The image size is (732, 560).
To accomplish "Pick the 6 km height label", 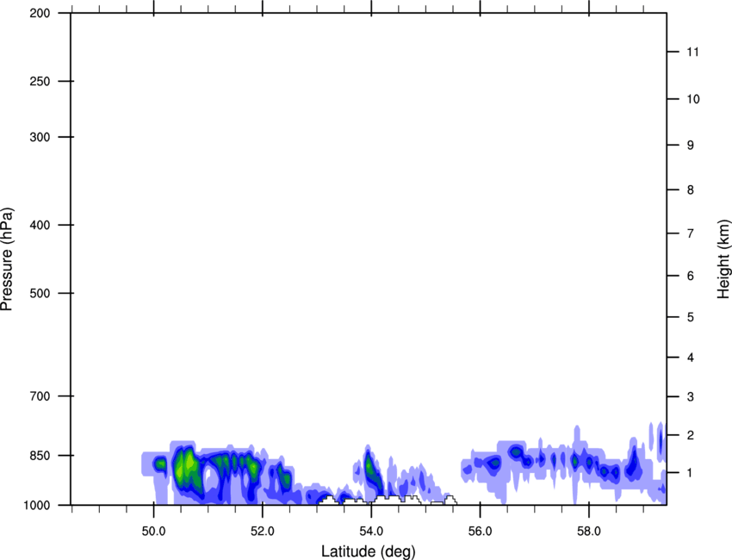I will pyautogui.click(x=691, y=276).
